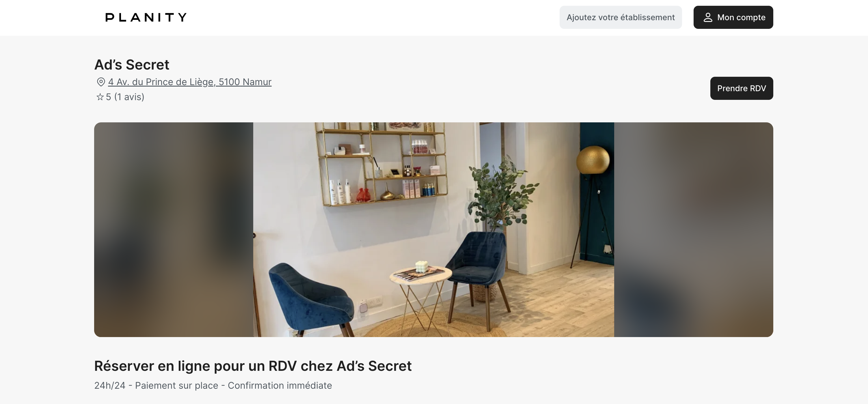Screen dimensions: 868x404
Task: Open the 4 Av. du Prince de Liège address link
Action: 190,82
